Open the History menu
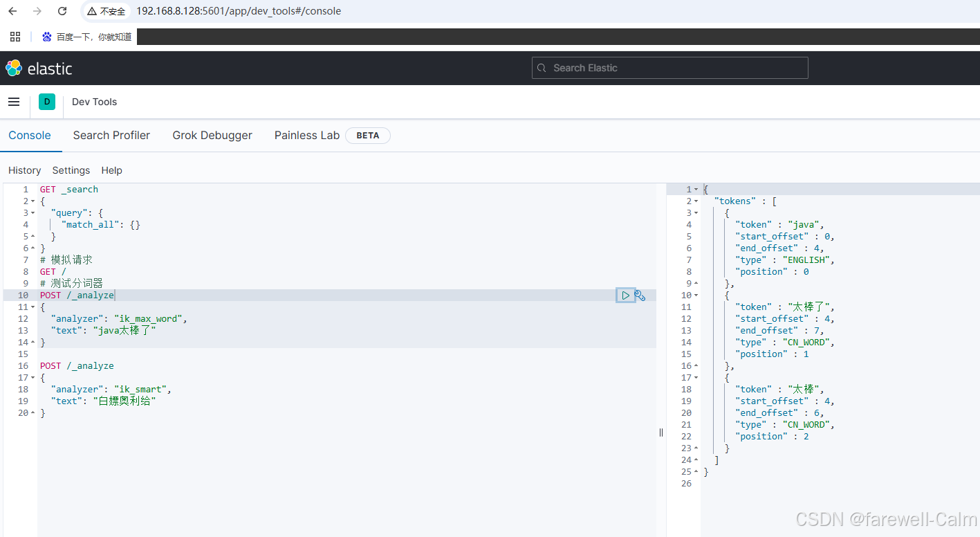 [x=25, y=170]
